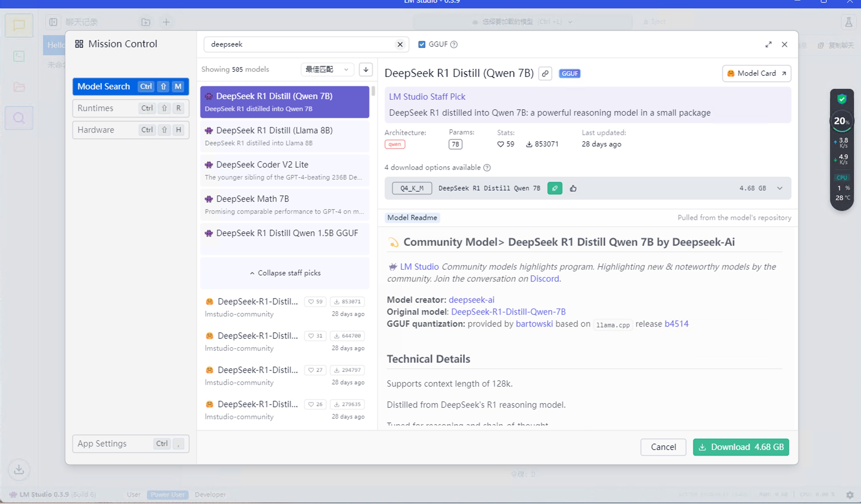Select the community model with 279635 downloads

click(285, 410)
